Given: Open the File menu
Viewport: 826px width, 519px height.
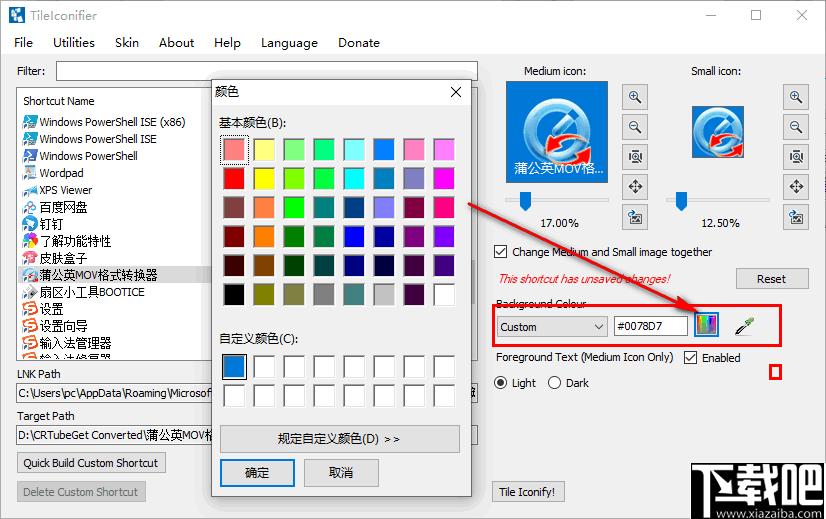Looking at the screenshot, I should [23, 43].
